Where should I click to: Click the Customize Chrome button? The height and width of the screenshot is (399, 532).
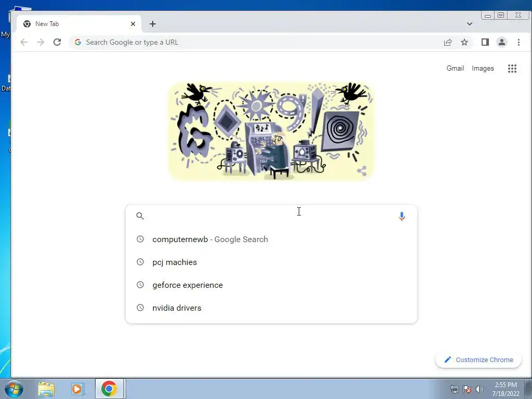tap(478, 360)
